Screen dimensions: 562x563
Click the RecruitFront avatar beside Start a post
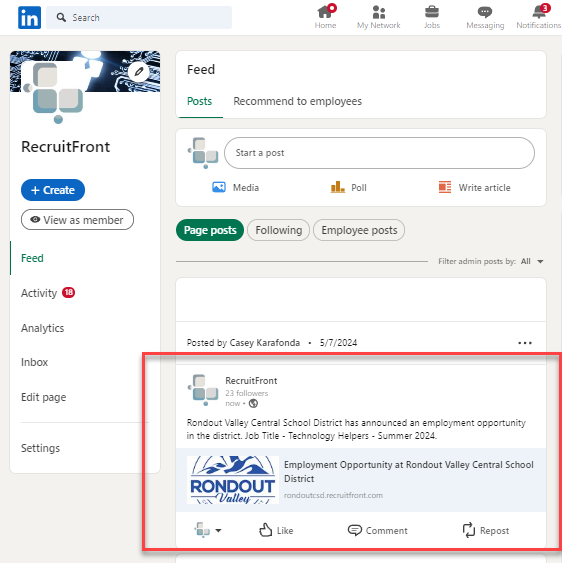pos(203,153)
